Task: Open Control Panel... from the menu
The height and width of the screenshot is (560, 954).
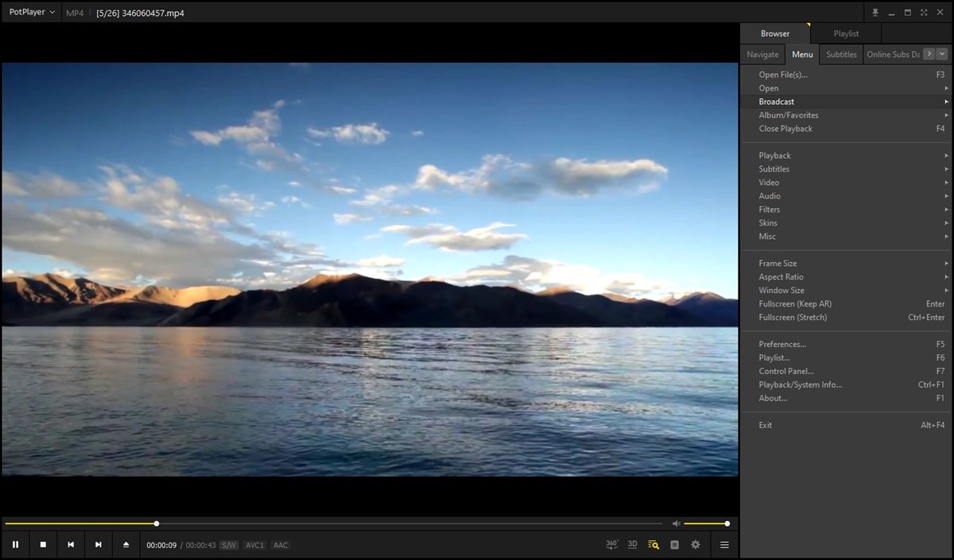Action: 846,372
